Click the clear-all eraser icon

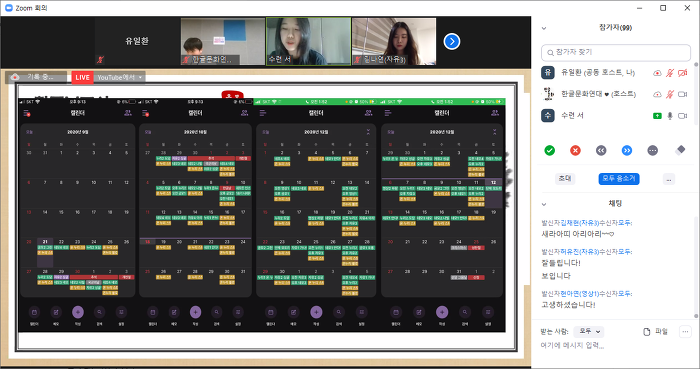[680, 150]
